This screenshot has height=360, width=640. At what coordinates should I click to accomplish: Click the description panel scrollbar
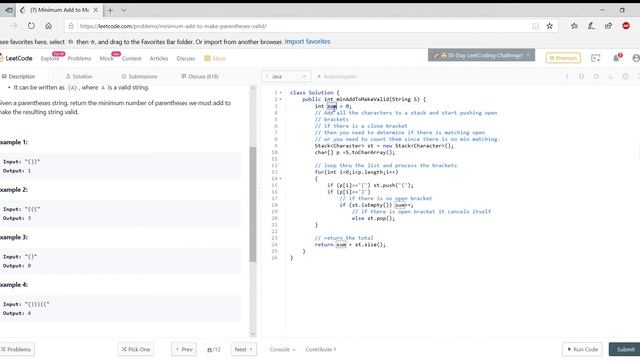click(253, 204)
